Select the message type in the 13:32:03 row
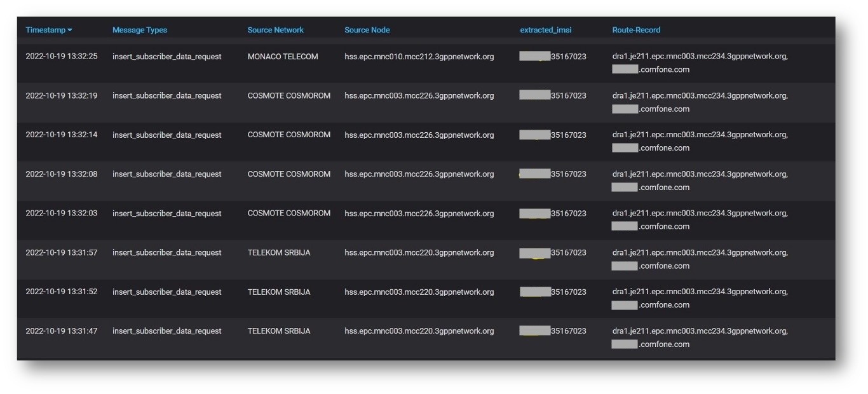The width and height of the screenshot is (868, 394). coord(166,214)
